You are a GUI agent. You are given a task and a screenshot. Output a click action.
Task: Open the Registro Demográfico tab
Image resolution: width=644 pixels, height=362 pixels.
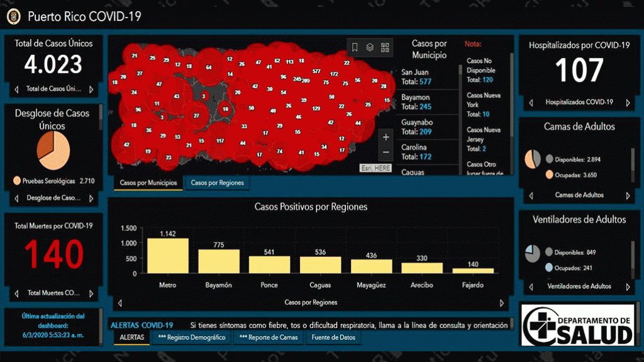192,337
